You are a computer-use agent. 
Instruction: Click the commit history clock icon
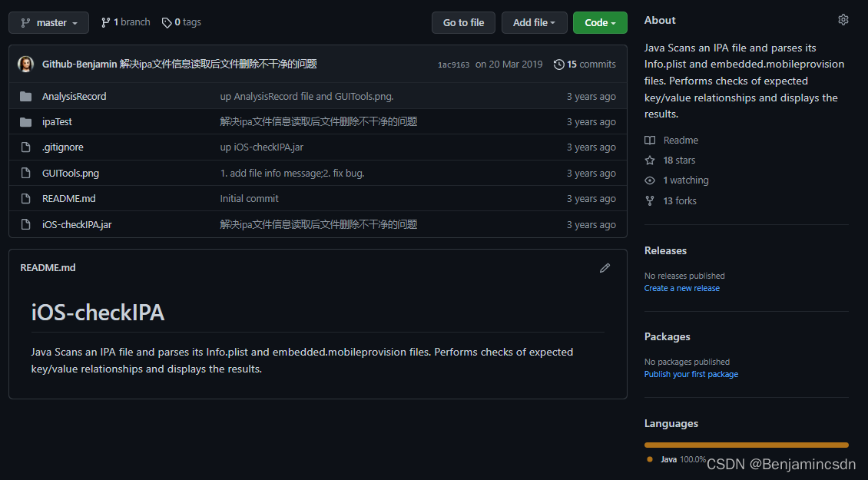click(x=559, y=65)
